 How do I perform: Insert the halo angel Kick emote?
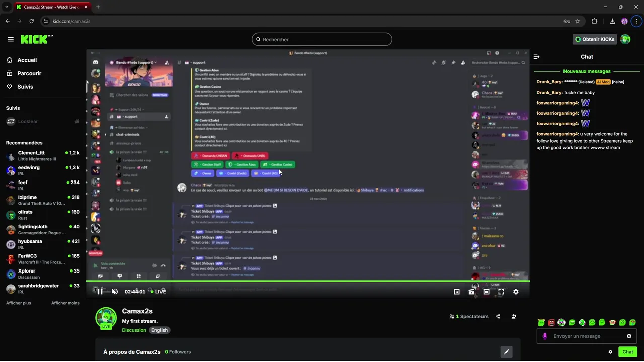pos(541,322)
